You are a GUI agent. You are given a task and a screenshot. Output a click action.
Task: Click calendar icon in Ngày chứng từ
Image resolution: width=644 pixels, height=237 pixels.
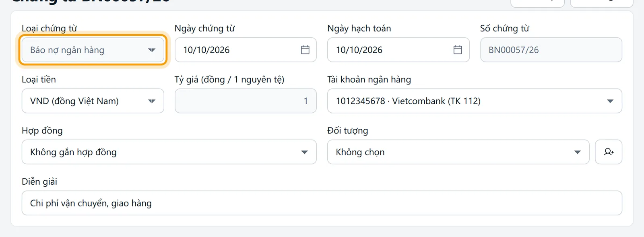click(305, 50)
